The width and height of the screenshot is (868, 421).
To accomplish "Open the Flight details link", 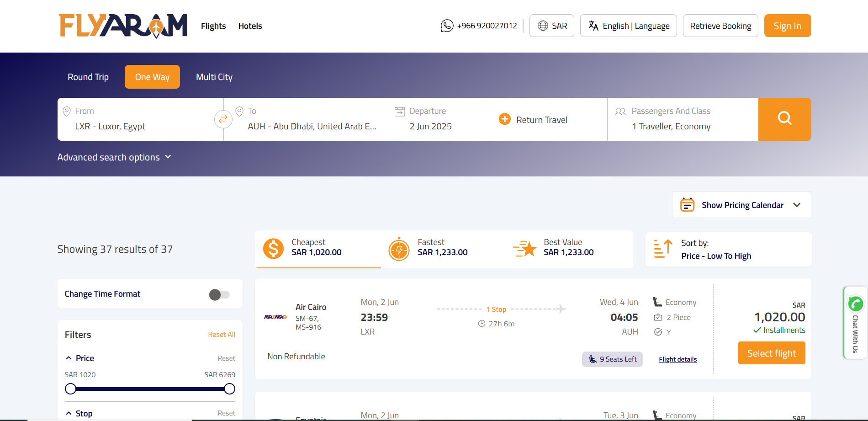I will tap(677, 359).
